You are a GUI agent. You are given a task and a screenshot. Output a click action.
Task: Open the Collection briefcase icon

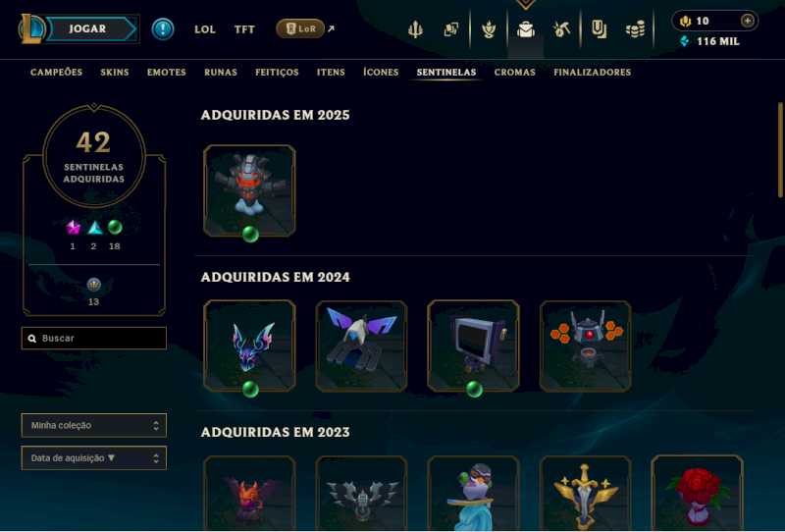[525, 29]
